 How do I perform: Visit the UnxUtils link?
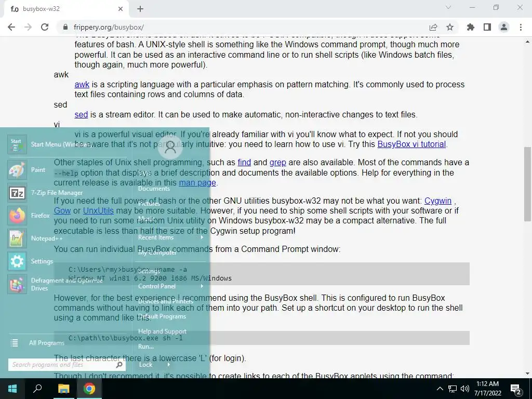(x=98, y=211)
